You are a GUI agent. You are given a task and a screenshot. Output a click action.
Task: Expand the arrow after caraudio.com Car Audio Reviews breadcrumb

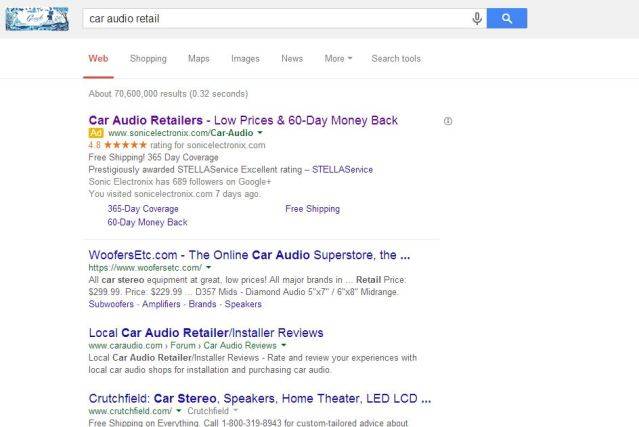click(x=284, y=346)
